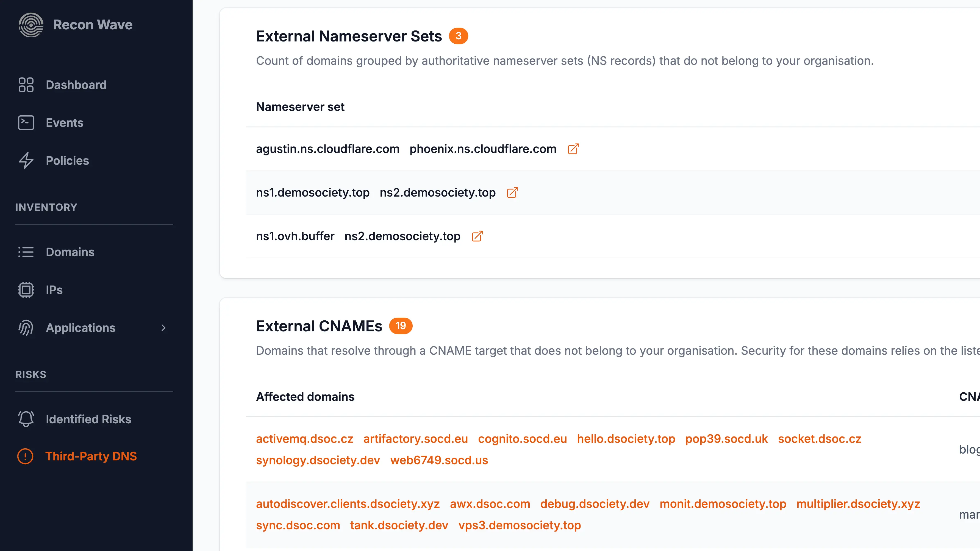Open sync.dsoc.com domain link

pos(298,525)
